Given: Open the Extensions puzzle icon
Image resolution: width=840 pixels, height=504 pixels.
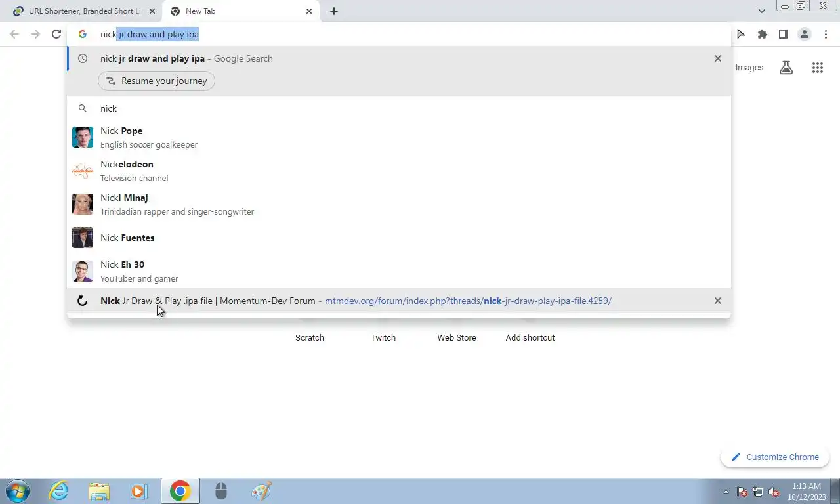Looking at the screenshot, I should [762, 34].
